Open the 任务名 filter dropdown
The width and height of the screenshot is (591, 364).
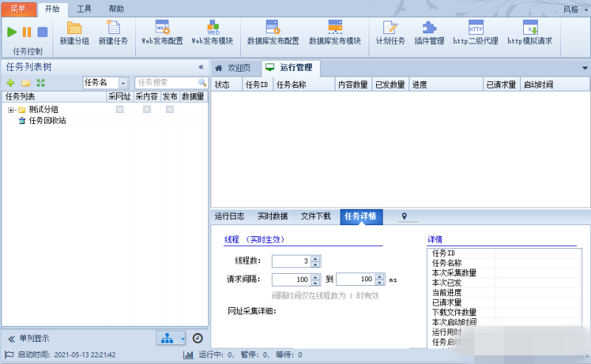123,83
